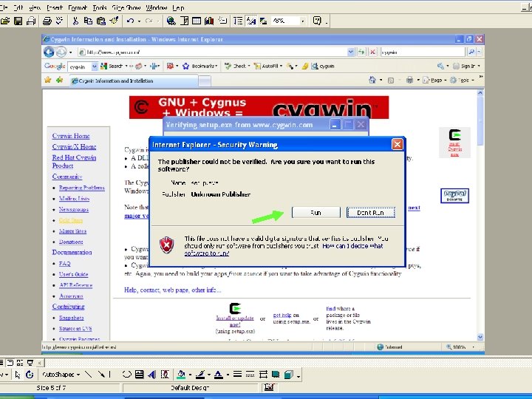Click the Copy icon in PowerPoint toolbar

(x=88, y=21)
